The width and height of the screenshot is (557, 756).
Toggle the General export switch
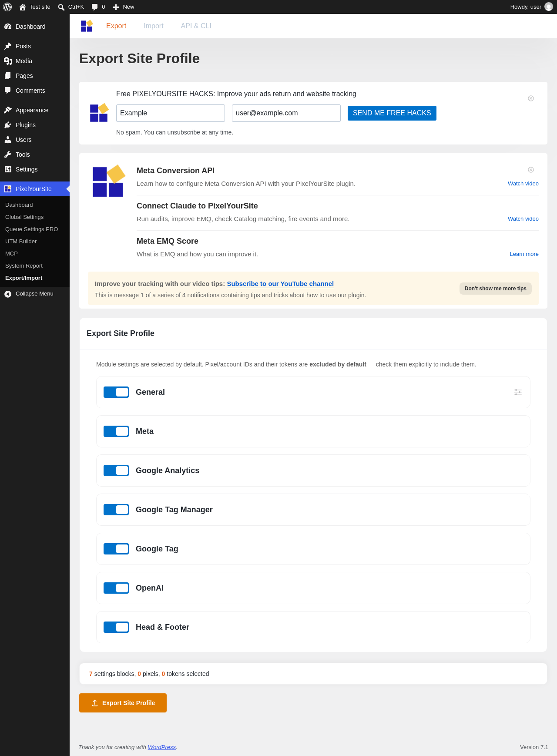point(116,392)
